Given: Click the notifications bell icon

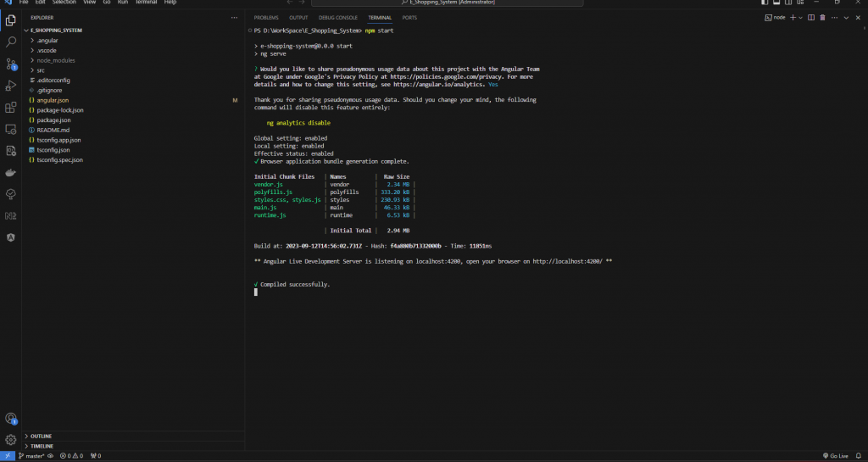Looking at the screenshot, I should tap(859, 456).
